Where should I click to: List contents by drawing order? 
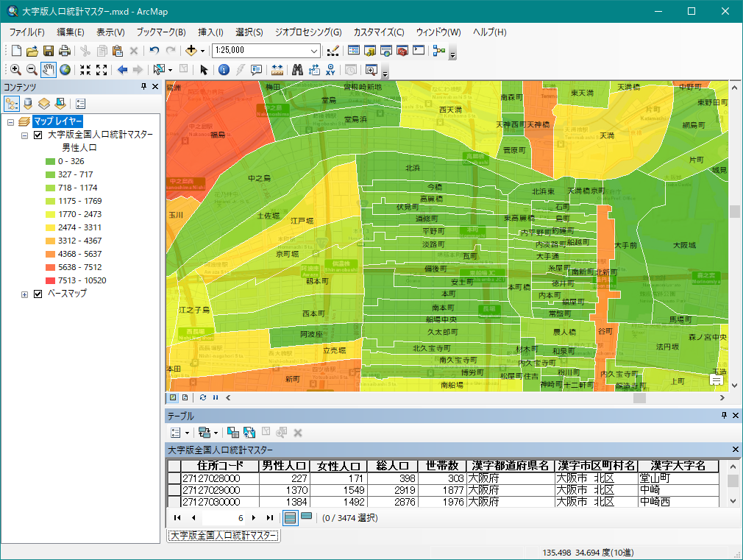pos(12,103)
